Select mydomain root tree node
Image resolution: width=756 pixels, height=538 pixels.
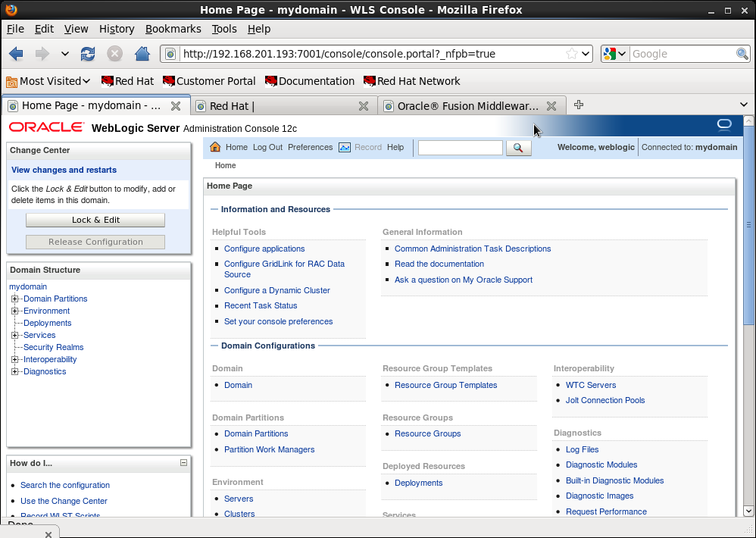pyautogui.click(x=28, y=286)
